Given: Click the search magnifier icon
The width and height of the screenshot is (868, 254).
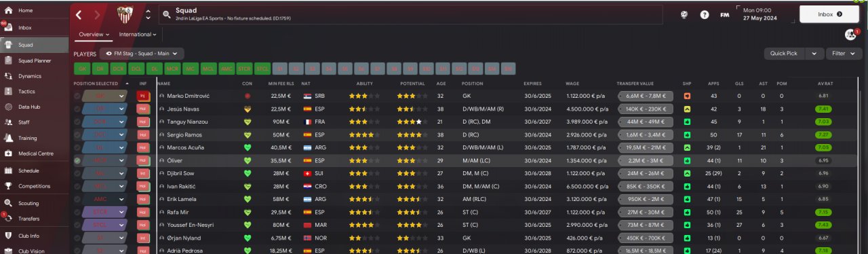Looking at the screenshot, I should click(166, 14).
